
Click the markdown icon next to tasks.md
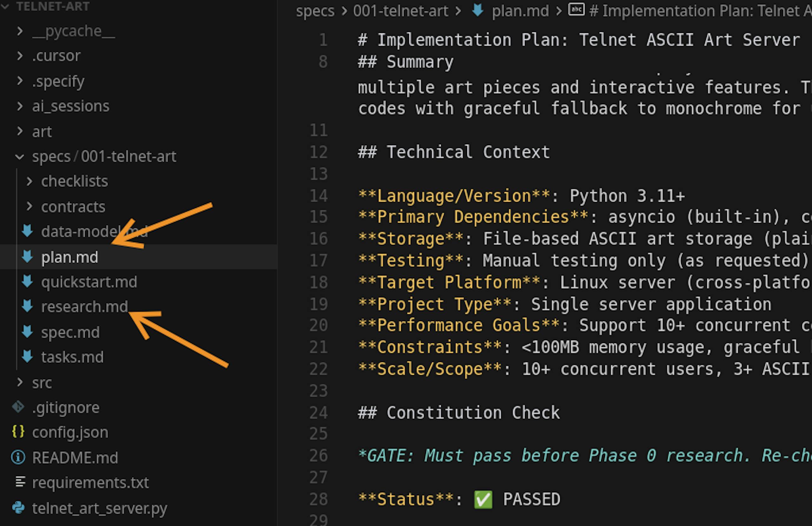[x=27, y=357]
